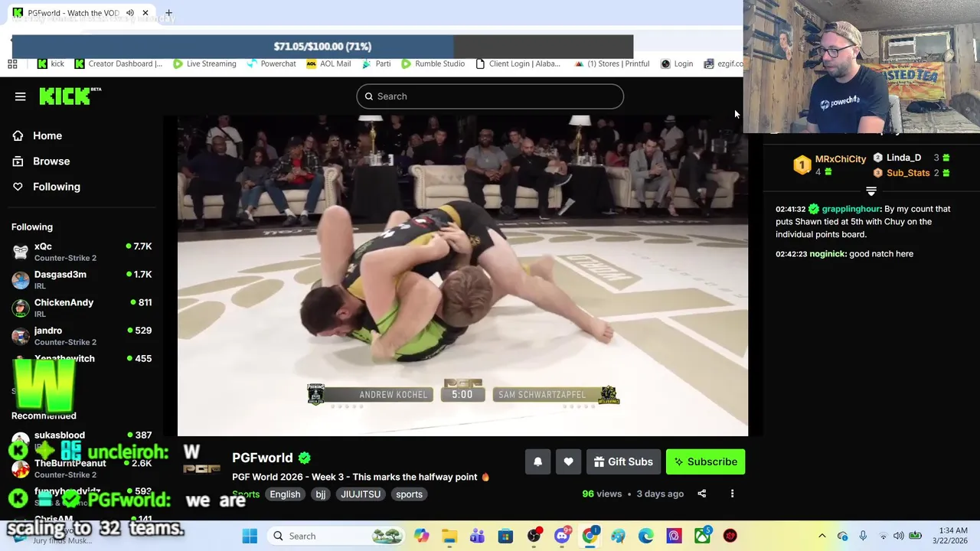Open Browse in the sidebar
This screenshot has height=551, width=980.
[41, 161]
